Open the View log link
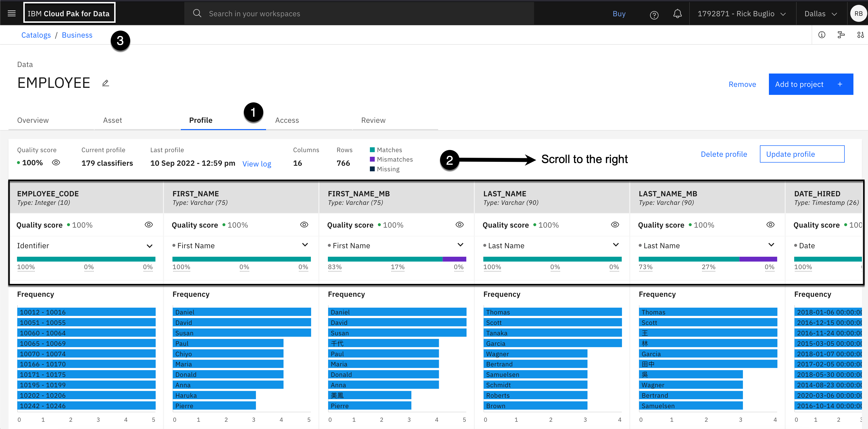This screenshot has width=868, height=429. [256, 164]
